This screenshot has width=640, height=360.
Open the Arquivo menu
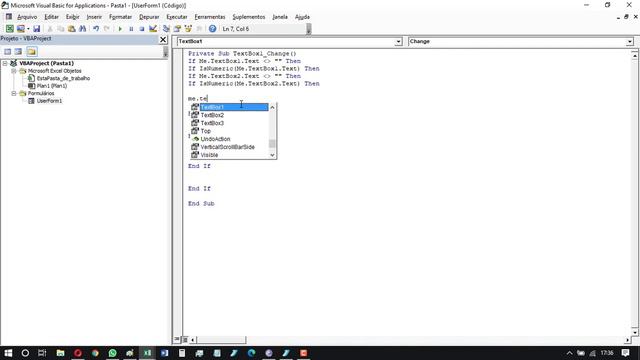[27, 17]
